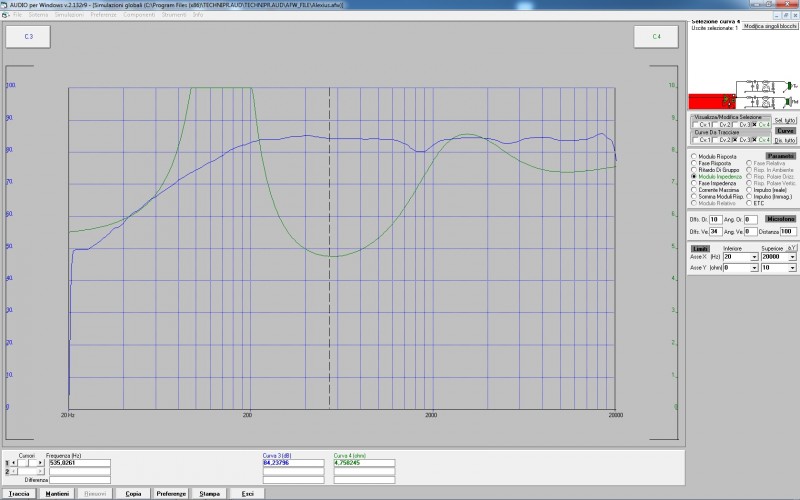Click the Sel. tutto button

point(785,120)
